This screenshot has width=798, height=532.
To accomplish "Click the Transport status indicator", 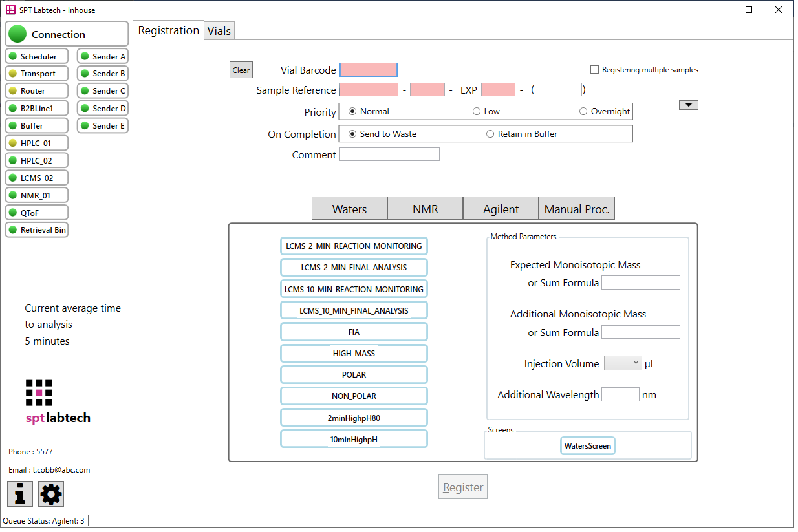I will point(36,73).
